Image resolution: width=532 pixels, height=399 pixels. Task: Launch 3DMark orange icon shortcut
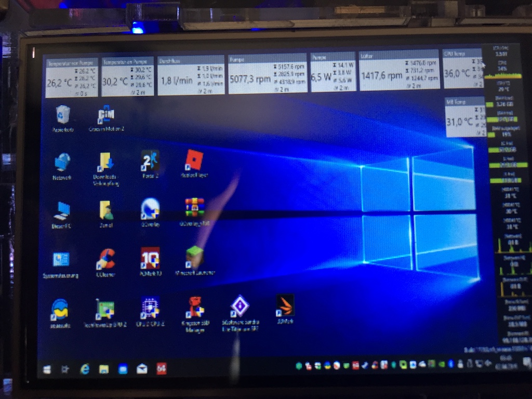pyautogui.click(x=285, y=310)
